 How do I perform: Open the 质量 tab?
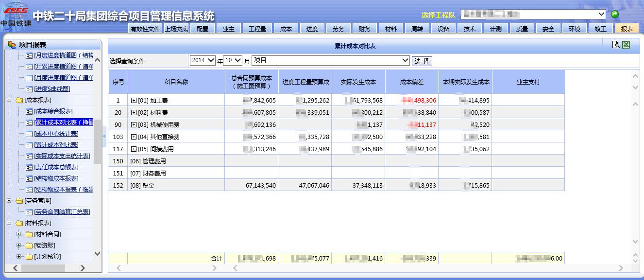tap(522, 29)
